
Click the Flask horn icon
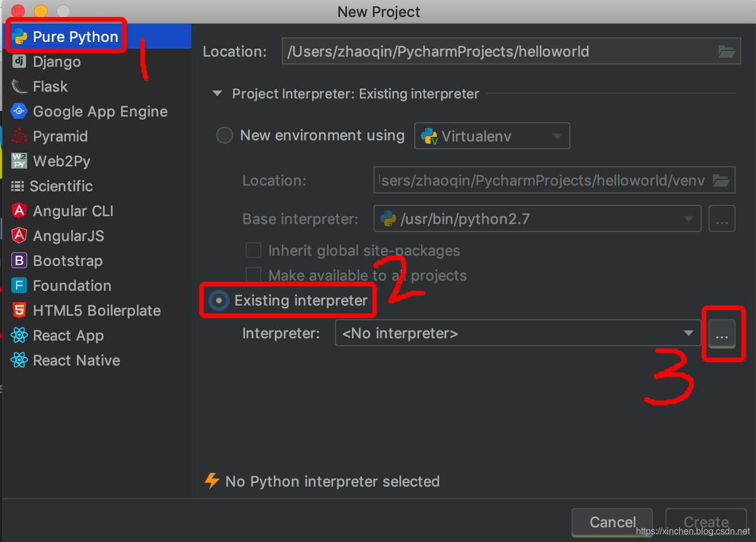click(x=19, y=87)
